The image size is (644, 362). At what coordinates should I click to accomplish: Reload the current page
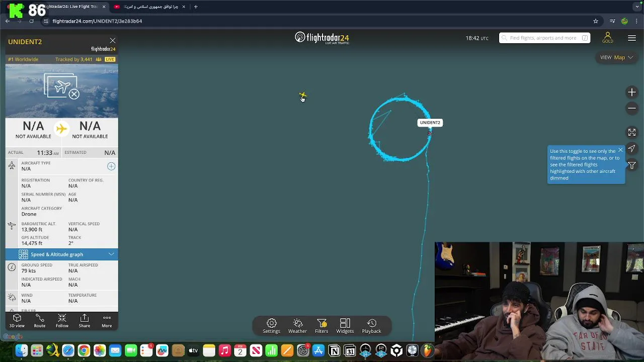pyautogui.click(x=32, y=21)
